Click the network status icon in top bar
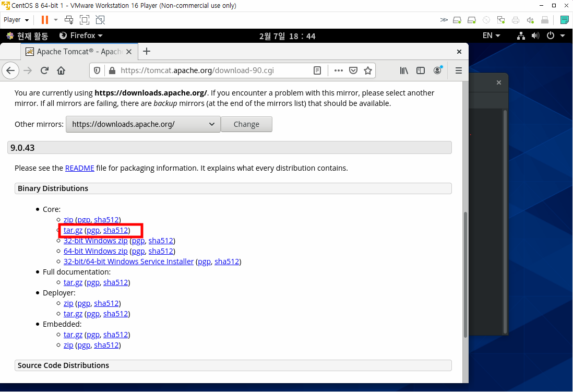Image resolution: width=573 pixels, height=392 pixels. click(x=521, y=35)
